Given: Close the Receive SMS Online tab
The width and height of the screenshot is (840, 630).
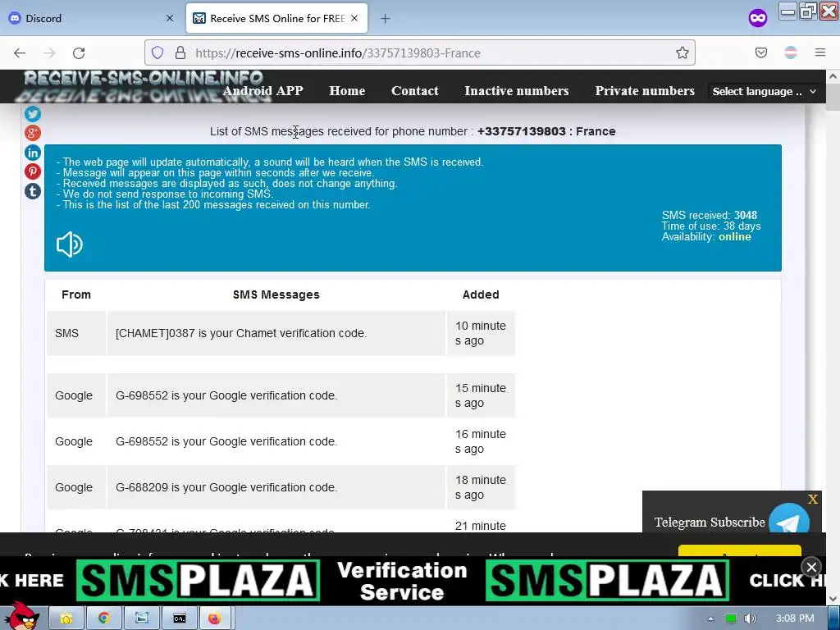Looking at the screenshot, I should pyautogui.click(x=354, y=18).
